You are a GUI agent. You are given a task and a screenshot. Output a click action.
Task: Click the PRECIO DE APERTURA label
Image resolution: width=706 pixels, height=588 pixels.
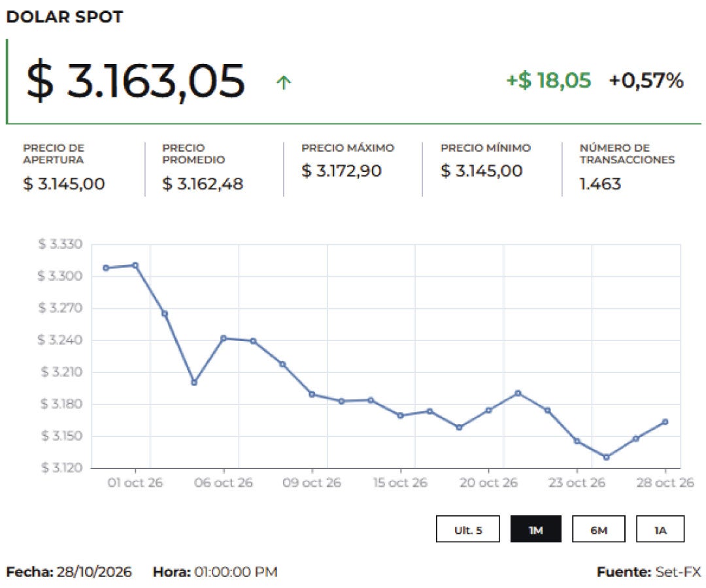tap(54, 154)
